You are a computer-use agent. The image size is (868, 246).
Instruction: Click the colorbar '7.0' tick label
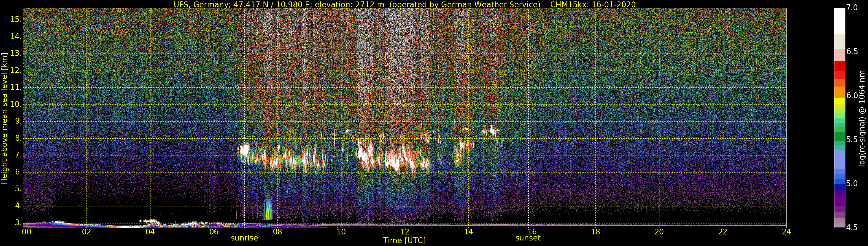tap(852, 8)
